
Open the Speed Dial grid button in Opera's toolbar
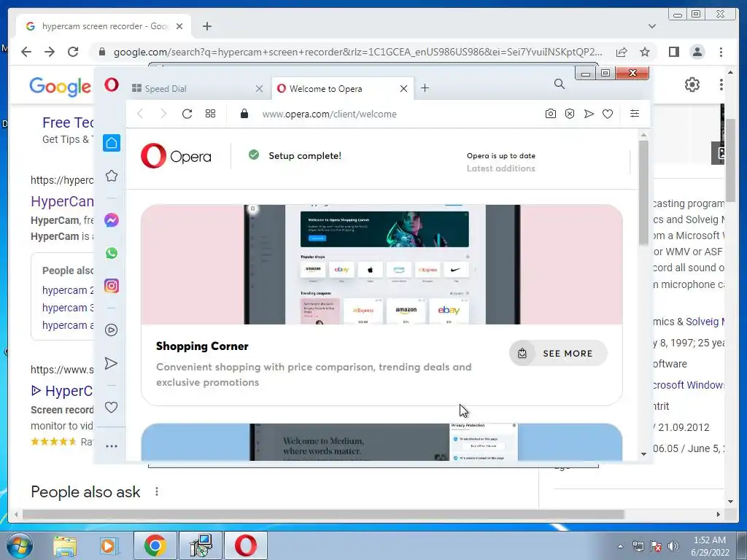click(x=211, y=114)
